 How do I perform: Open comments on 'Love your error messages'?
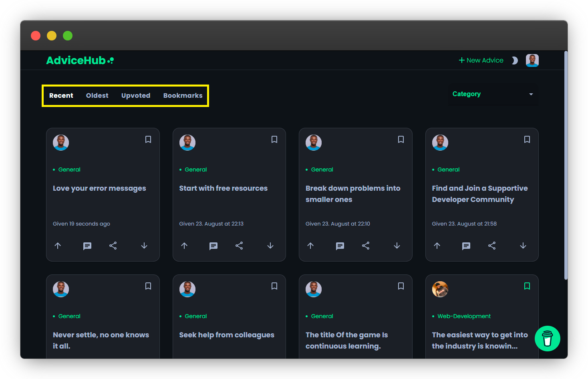[x=87, y=246]
